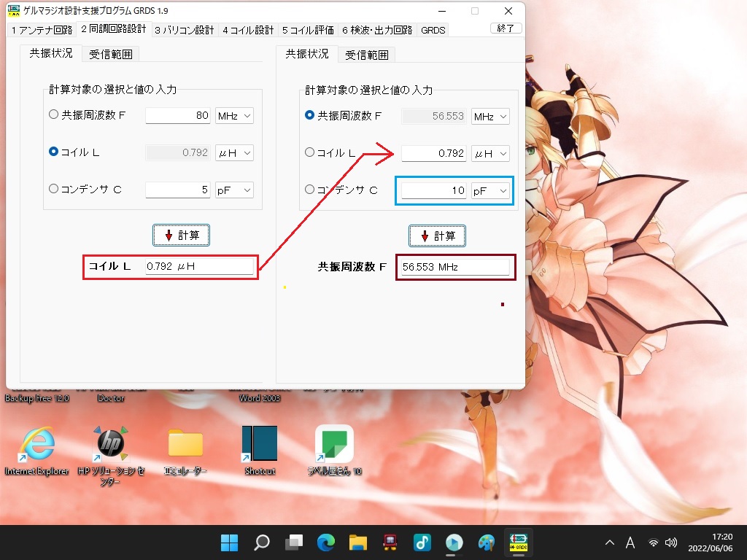This screenshot has width=747, height=560.
Task: Open the GRDS tab
Action: point(433,30)
